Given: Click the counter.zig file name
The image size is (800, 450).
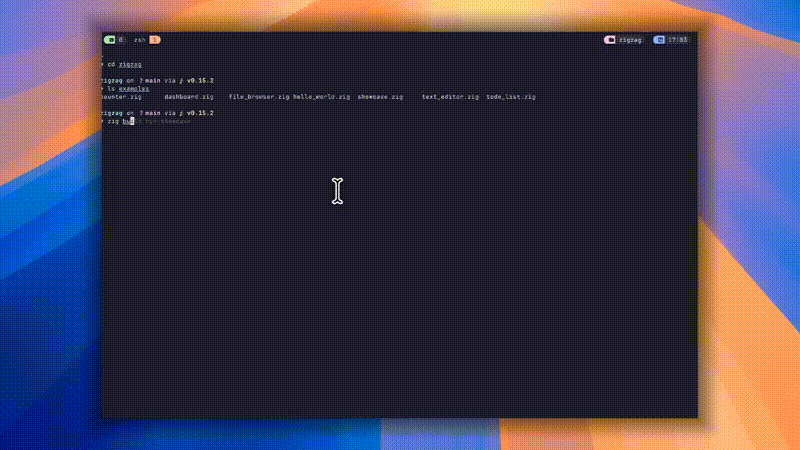Looking at the screenshot, I should [122, 97].
